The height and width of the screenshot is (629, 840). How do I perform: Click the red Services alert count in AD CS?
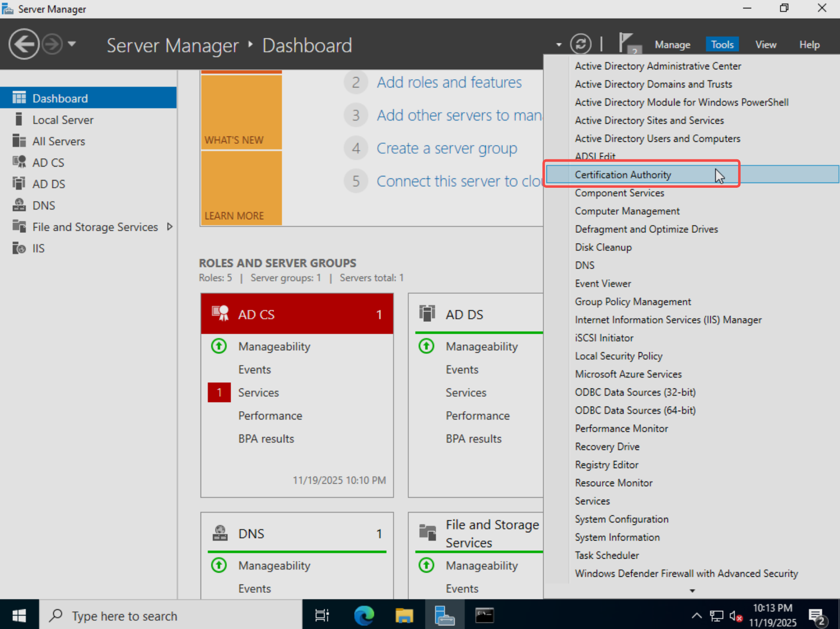pyautogui.click(x=219, y=393)
